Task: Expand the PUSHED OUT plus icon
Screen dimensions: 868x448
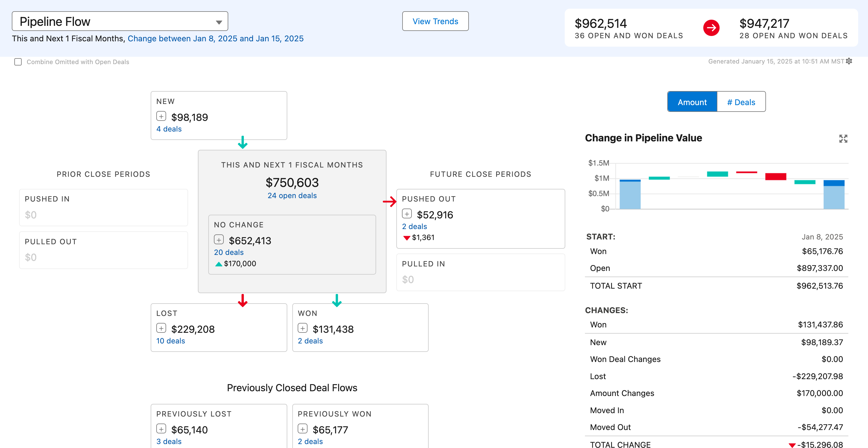Action: [x=407, y=214]
